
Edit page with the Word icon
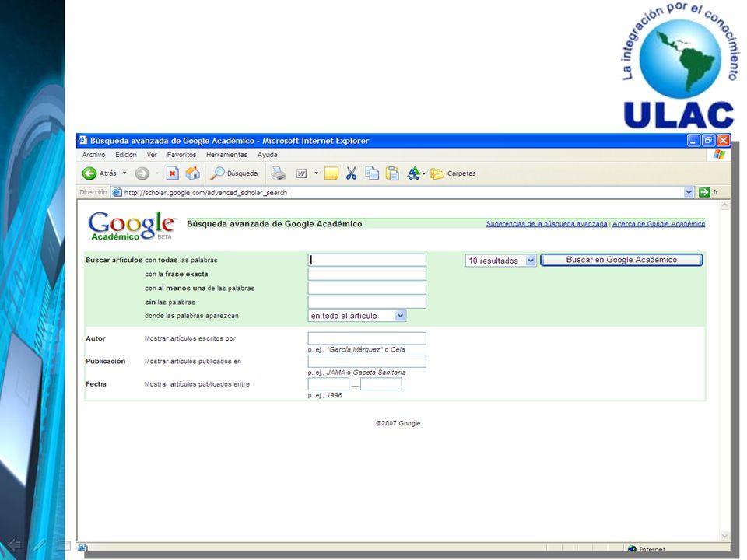pyautogui.click(x=302, y=173)
